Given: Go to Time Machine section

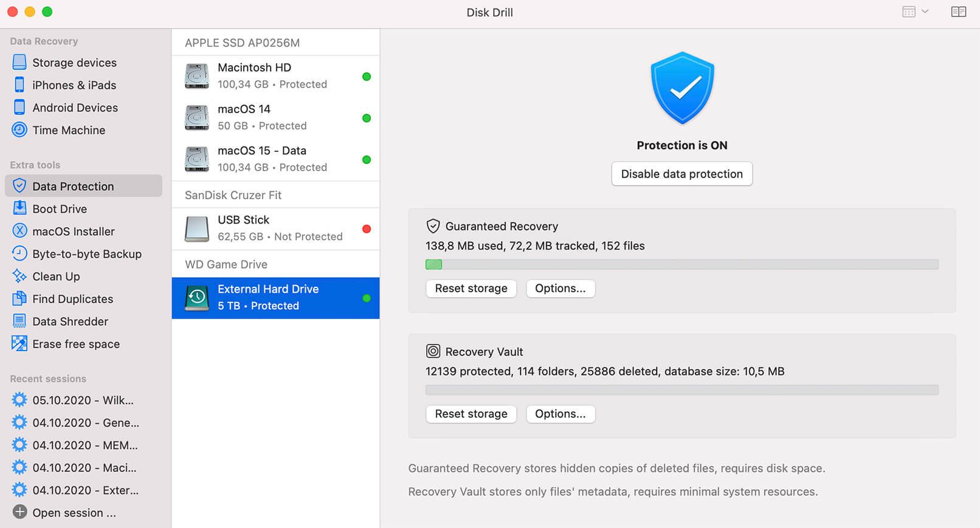Looking at the screenshot, I should [69, 130].
